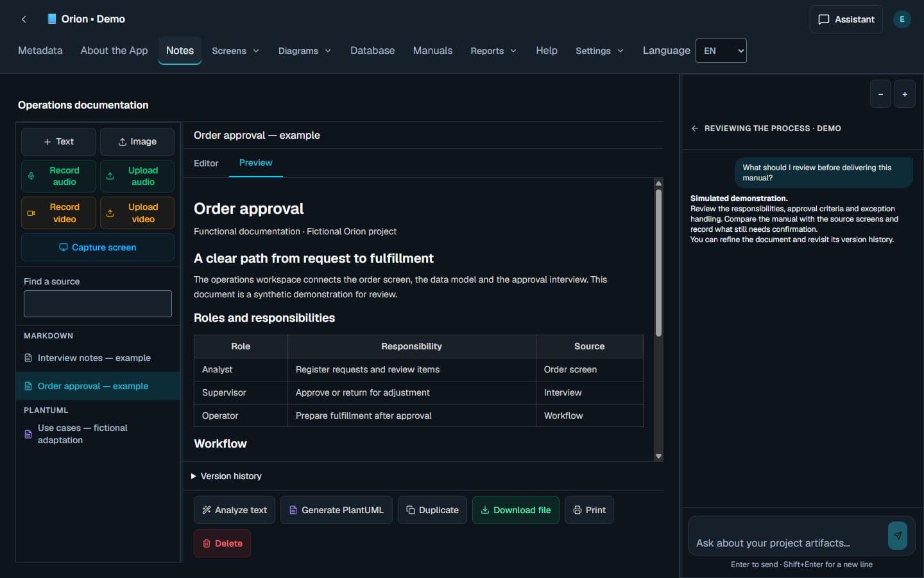The height and width of the screenshot is (578, 924).
Task: Click the back arrow beside Orion Demo
Action: pyautogui.click(x=24, y=19)
